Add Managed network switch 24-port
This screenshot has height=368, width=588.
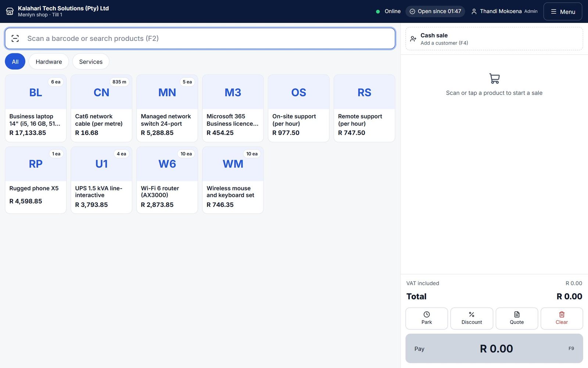pos(167,108)
